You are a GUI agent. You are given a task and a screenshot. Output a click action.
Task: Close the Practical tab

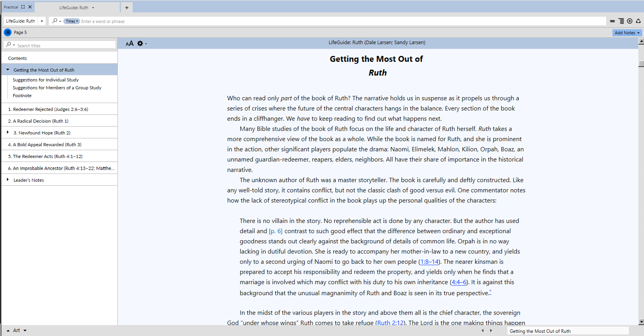click(x=30, y=7)
